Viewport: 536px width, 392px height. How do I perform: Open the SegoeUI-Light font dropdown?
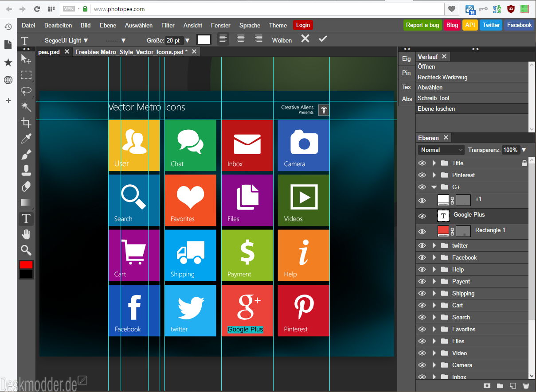pos(65,40)
